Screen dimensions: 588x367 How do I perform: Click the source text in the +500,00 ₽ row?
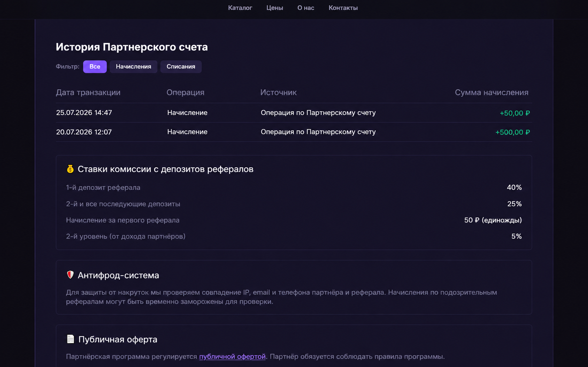[318, 132]
